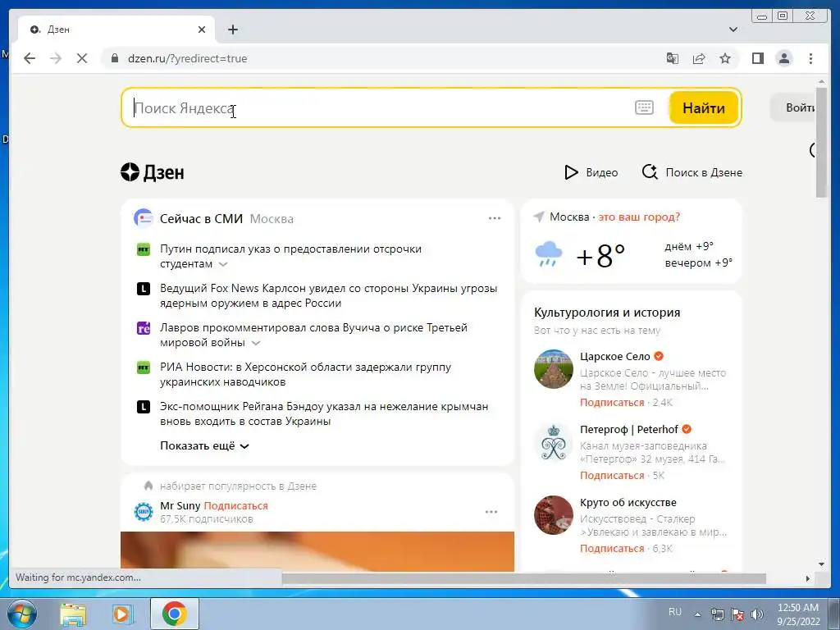Open the translate page icon
Image resolution: width=840 pixels, height=630 pixels.
point(673,58)
